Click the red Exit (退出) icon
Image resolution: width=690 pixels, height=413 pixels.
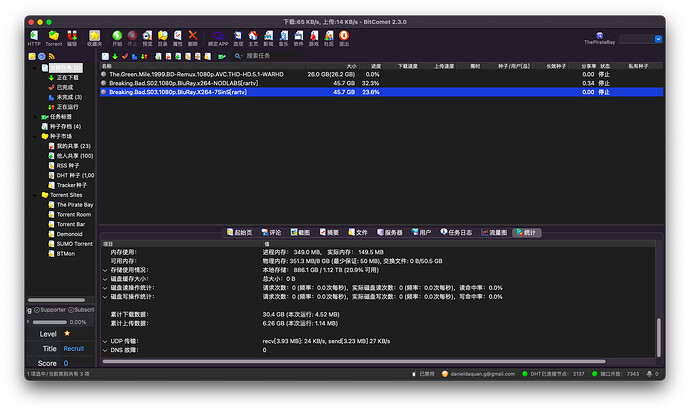click(x=344, y=36)
